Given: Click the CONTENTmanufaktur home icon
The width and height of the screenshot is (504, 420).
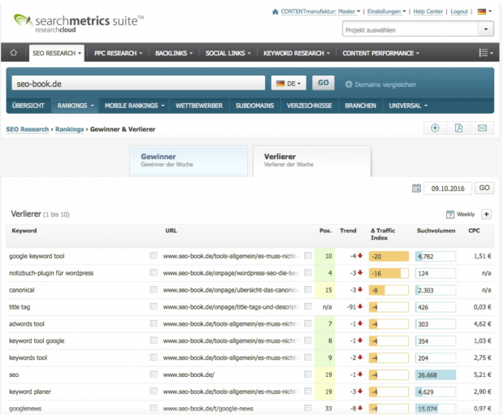Looking at the screenshot, I should (x=275, y=11).
